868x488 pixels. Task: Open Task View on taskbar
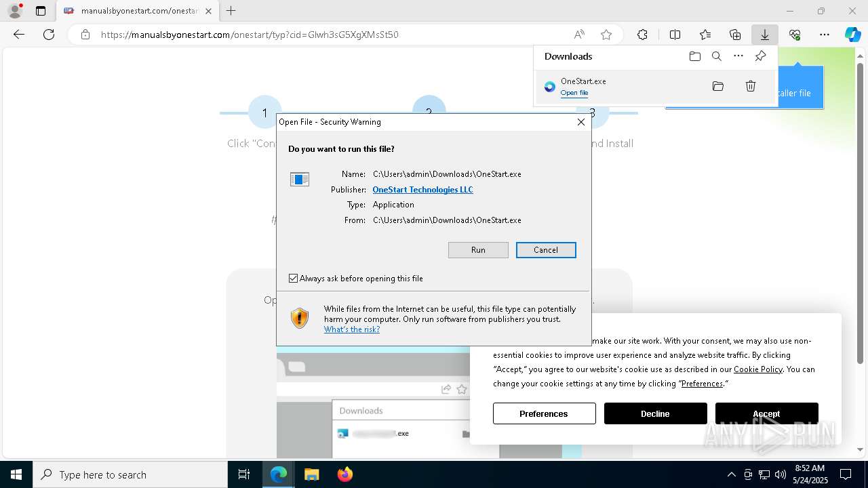244,474
